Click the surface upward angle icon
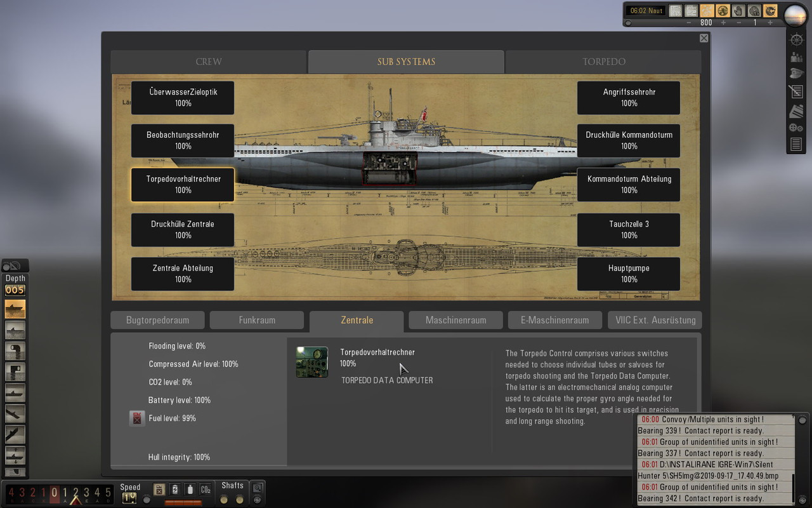This screenshot has width=812, height=508. [15, 434]
